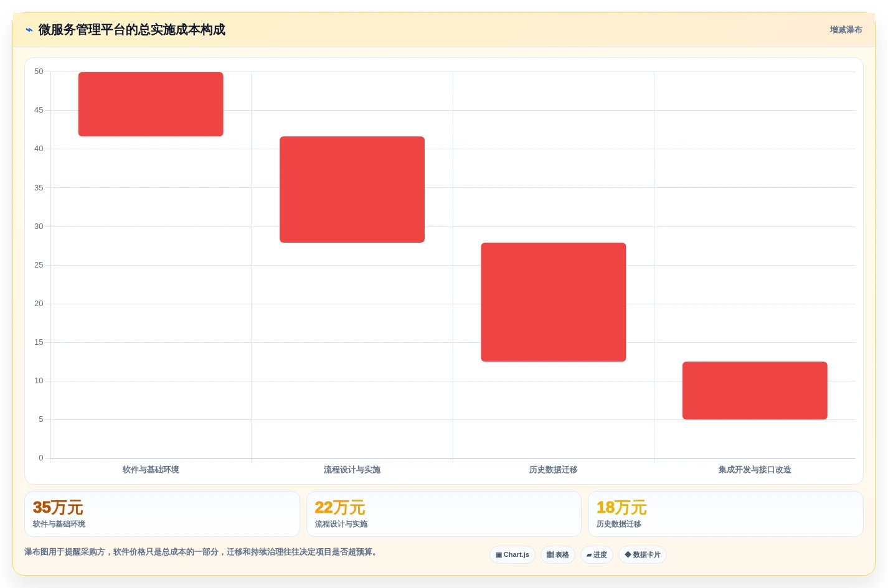
Task: Click the 数据卡片 tag chip
Action: point(643,555)
